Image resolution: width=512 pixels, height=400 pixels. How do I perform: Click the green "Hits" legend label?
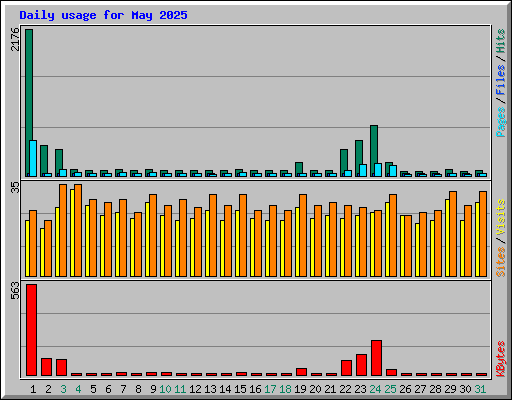[500, 41]
